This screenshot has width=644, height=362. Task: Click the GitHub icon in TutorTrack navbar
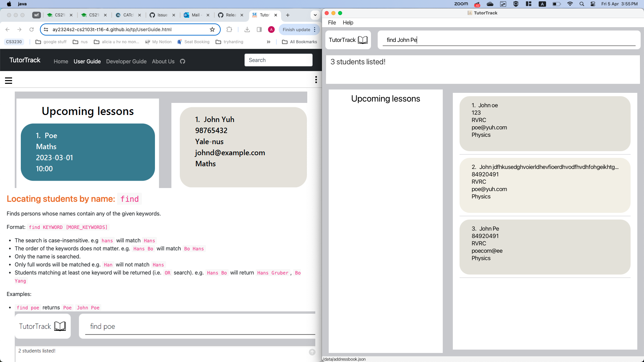182,61
